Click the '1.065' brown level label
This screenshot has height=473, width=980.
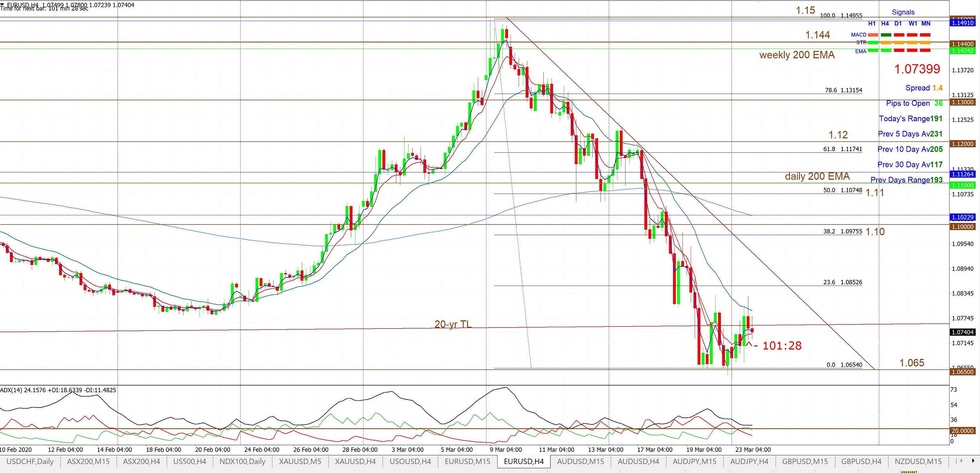(912, 363)
